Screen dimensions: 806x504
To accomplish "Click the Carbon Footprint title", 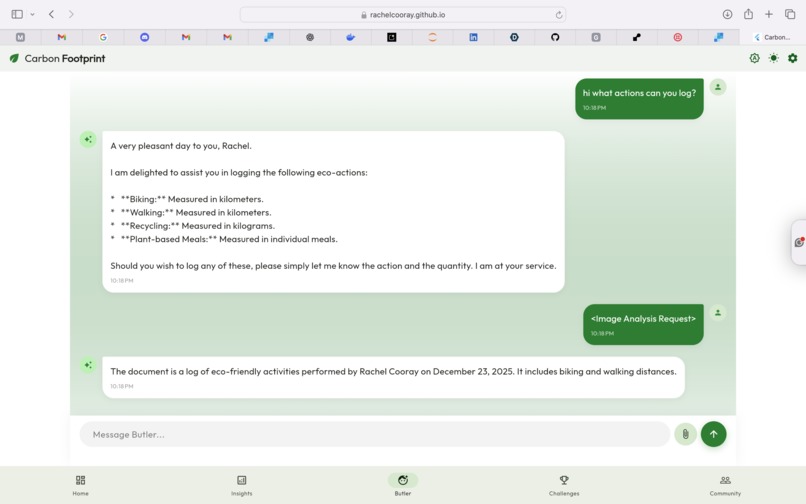I will tap(65, 59).
